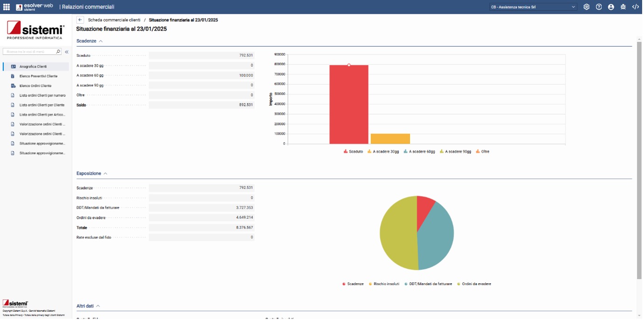Toggle A scadere 60gg legend entry

(419, 152)
